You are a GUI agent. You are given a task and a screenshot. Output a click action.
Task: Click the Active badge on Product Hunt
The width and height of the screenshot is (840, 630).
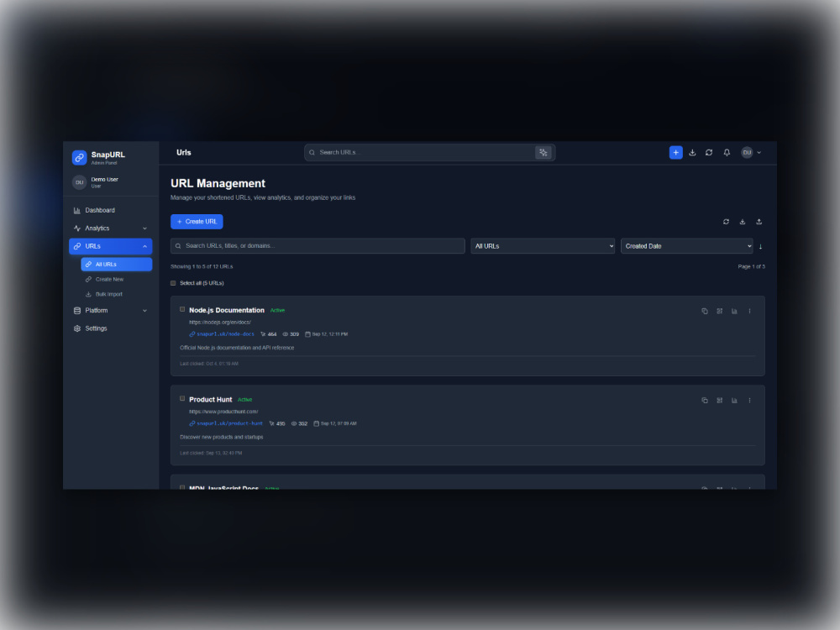pyautogui.click(x=244, y=400)
